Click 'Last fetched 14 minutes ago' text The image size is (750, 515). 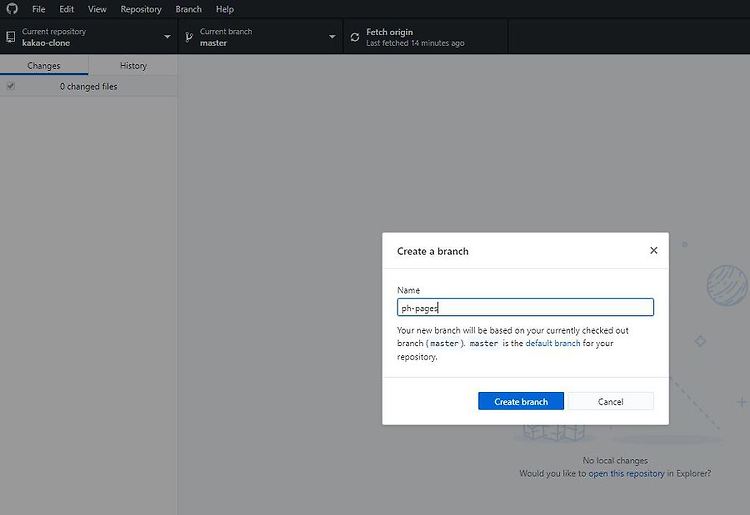click(415, 43)
